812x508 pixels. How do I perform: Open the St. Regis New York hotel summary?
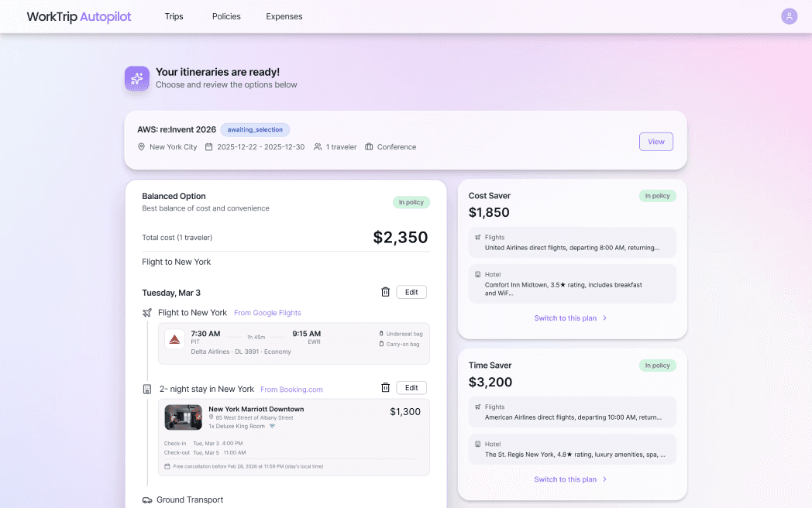tap(573, 449)
